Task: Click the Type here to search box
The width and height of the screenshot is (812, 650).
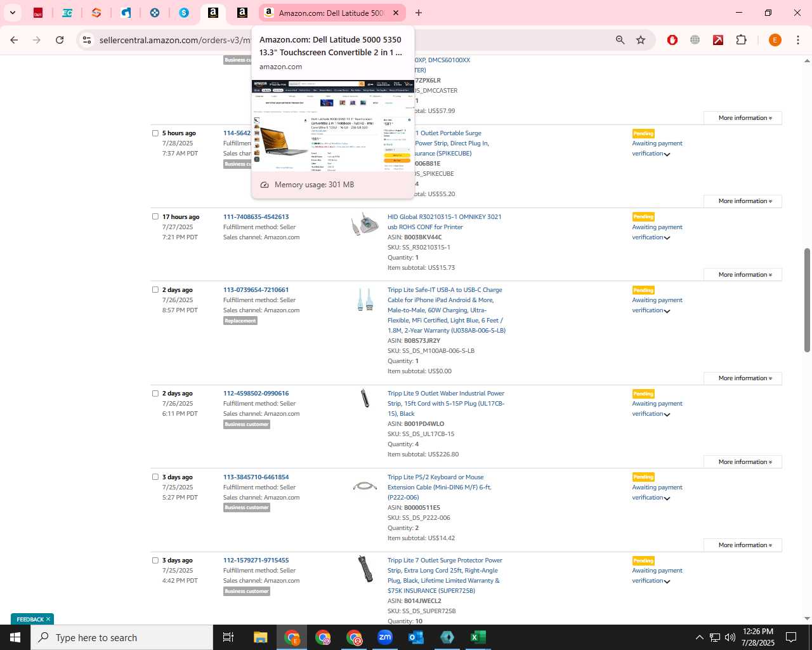Action: pyautogui.click(x=122, y=637)
